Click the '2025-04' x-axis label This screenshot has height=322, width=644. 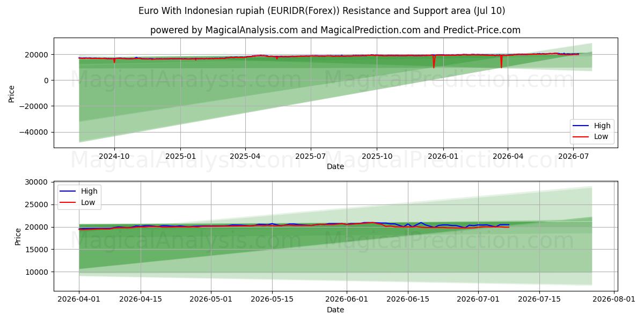(x=245, y=156)
